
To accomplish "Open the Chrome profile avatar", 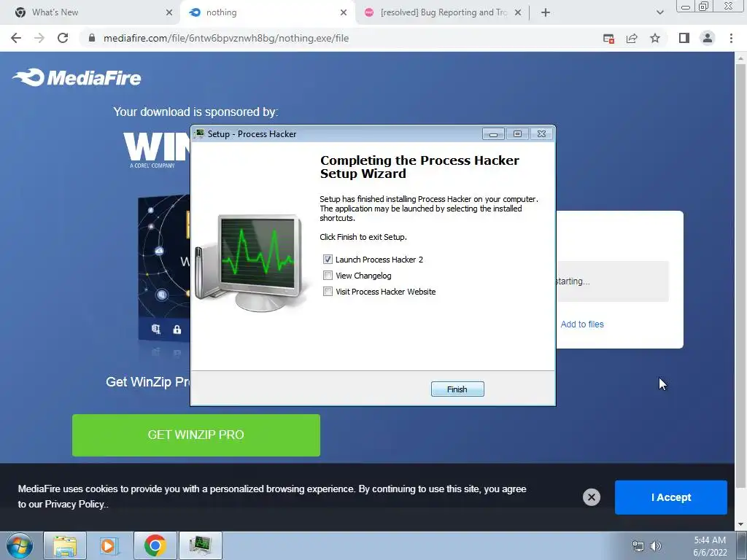I will [708, 38].
